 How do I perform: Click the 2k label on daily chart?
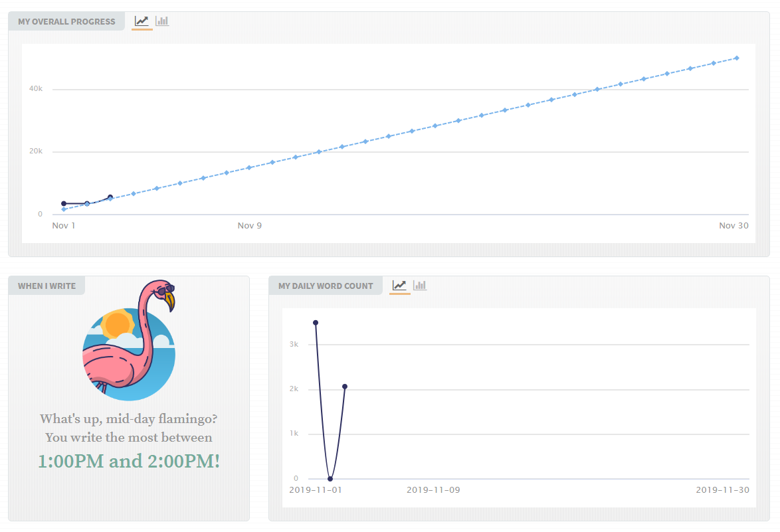294,389
